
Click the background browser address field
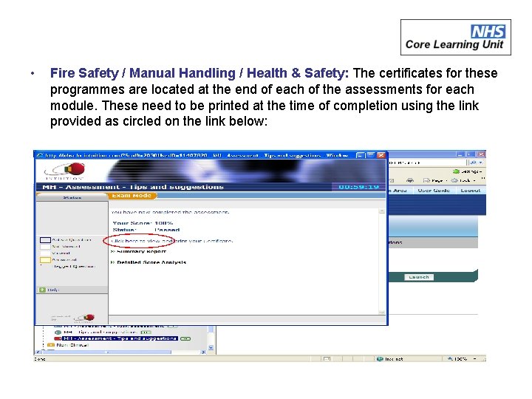[x=427, y=163]
